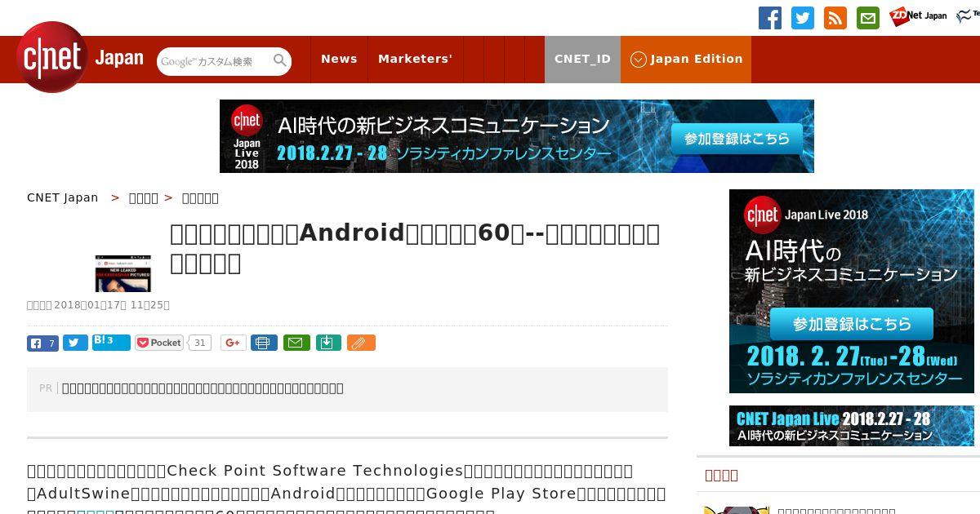The width and height of the screenshot is (980, 514).
Task: Open the CNET Japan Live 2018 top banner
Action: (x=517, y=136)
